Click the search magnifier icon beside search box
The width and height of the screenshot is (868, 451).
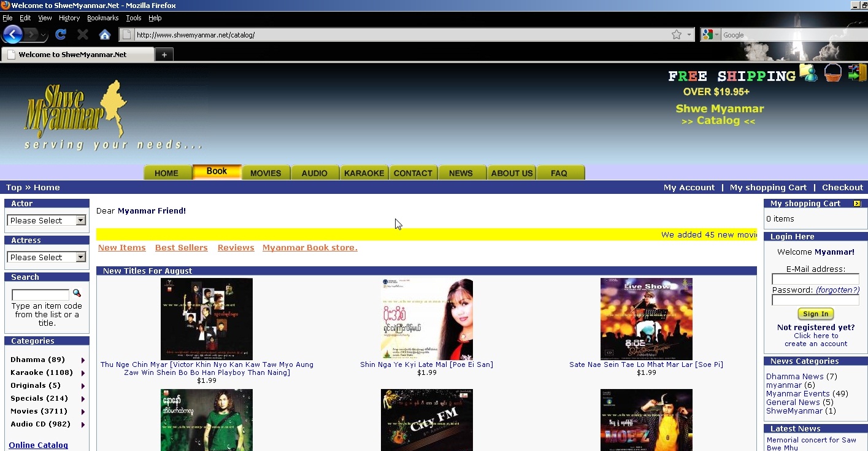[77, 293]
